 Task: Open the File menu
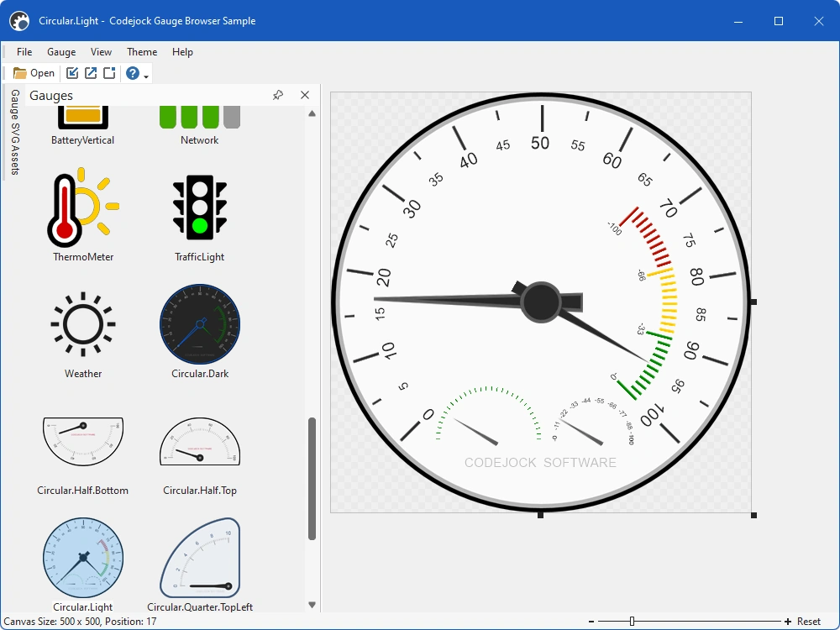pos(24,52)
